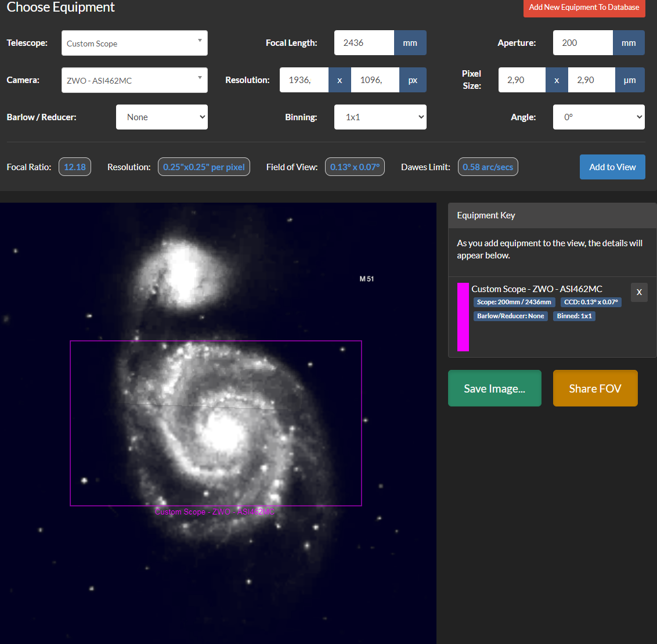Click the Share FOV button
657x644 pixels.
(x=595, y=388)
